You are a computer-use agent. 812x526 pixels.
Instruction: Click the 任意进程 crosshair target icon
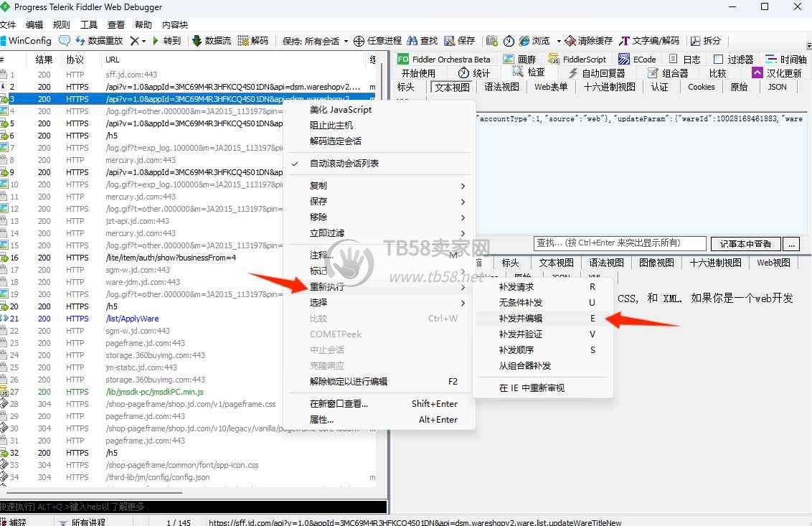click(x=359, y=40)
